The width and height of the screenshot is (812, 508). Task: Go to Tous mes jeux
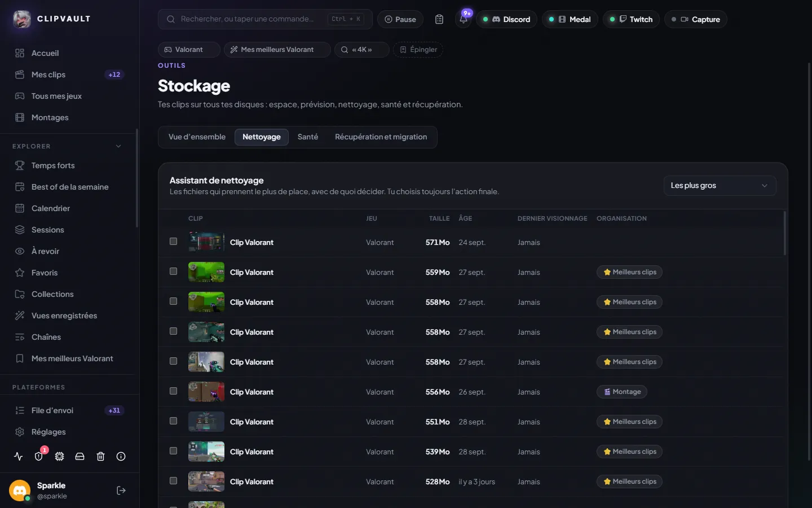(x=69, y=96)
